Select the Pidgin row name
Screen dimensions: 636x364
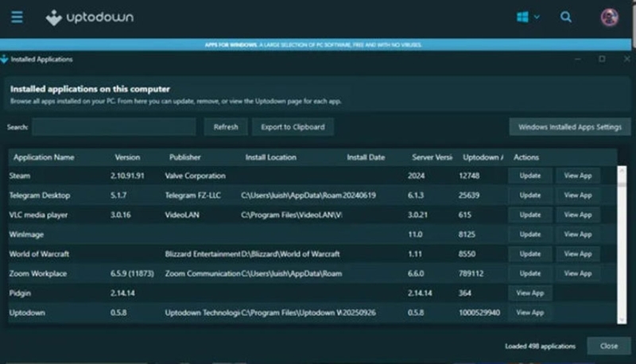point(20,292)
